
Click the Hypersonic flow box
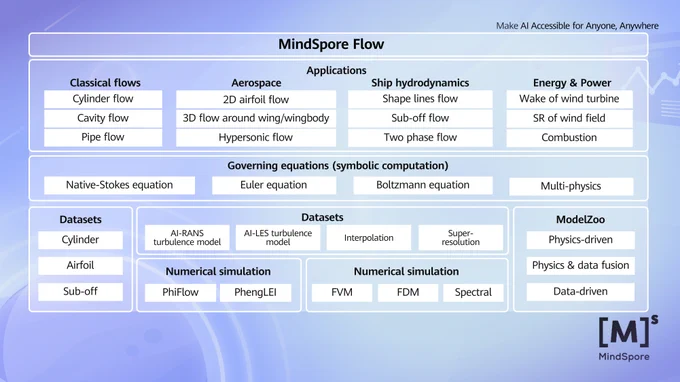point(256,137)
